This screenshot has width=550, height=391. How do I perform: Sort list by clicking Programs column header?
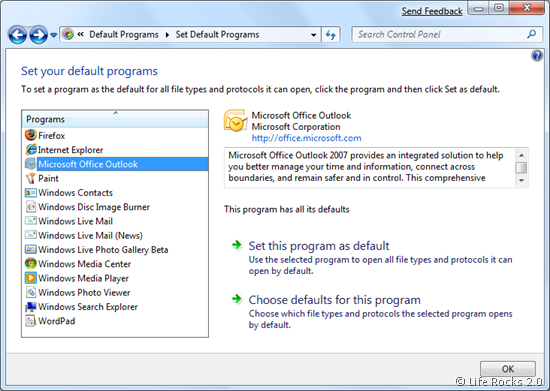point(115,119)
